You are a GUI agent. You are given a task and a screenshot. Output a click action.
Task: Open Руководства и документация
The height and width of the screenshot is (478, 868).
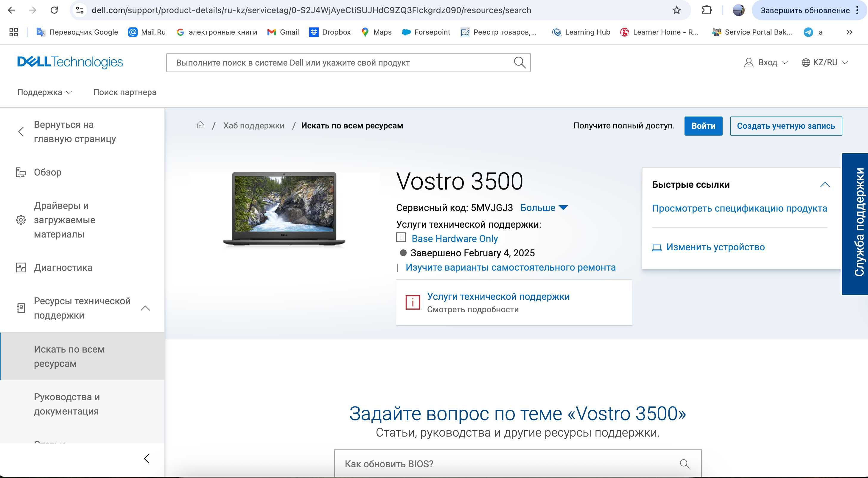(x=67, y=404)
